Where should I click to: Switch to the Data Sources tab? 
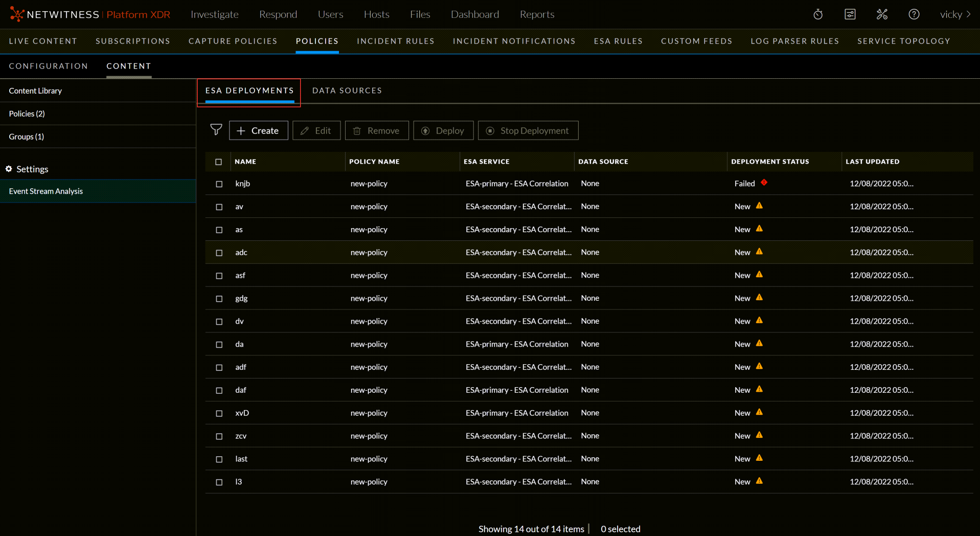347,91
